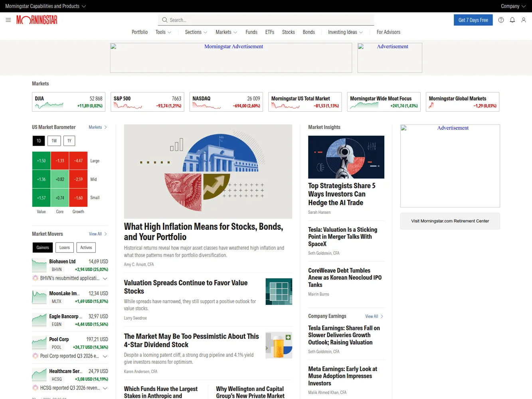Image resolution: width=532 pixels, height=399 pixels.
Task: Click the NASDAQ sparkline chart
Action: (207, 106)
